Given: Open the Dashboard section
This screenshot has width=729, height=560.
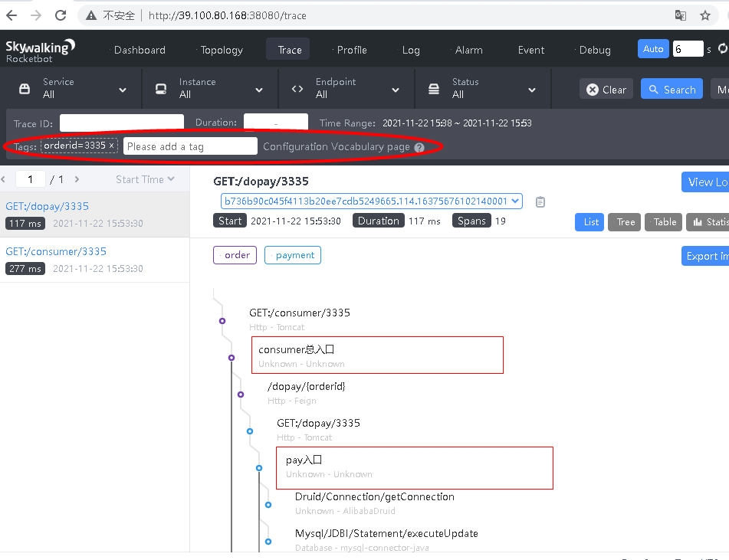Looking at the screenshot, I should click(x=140, y=50).
